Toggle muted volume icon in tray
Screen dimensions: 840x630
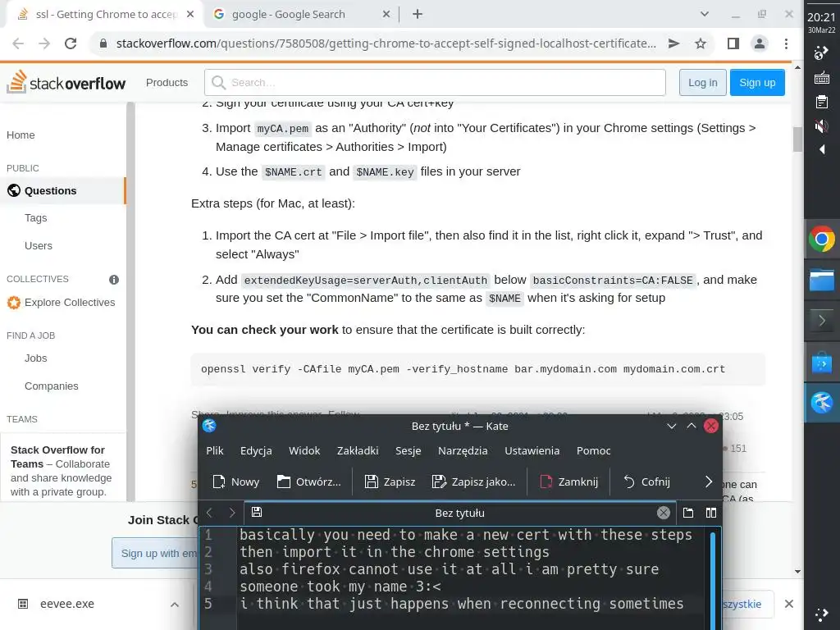(821, 126)
